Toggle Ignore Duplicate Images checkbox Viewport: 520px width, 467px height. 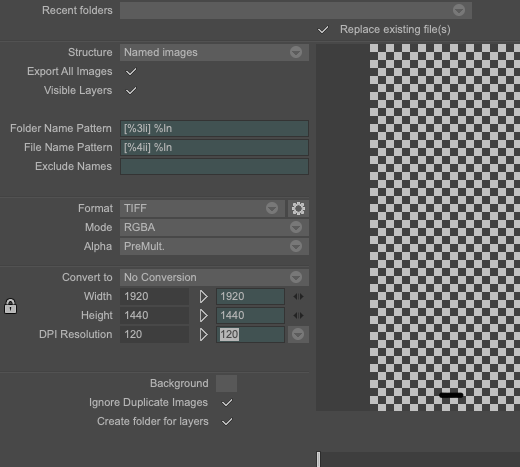[x=227, y=403]
